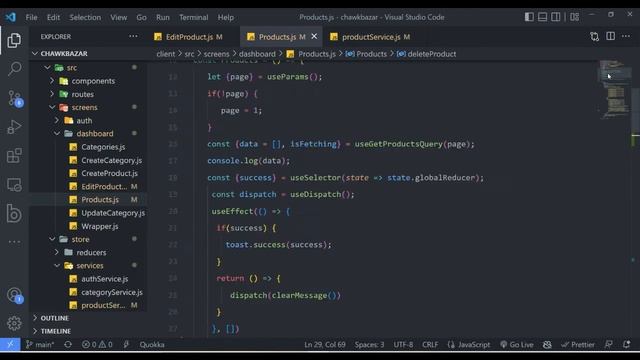The height and width of the screenshot is (360, 640).
Task: Open the Bracketeer 'b' activity icon
Action: (x=14, y=213)
